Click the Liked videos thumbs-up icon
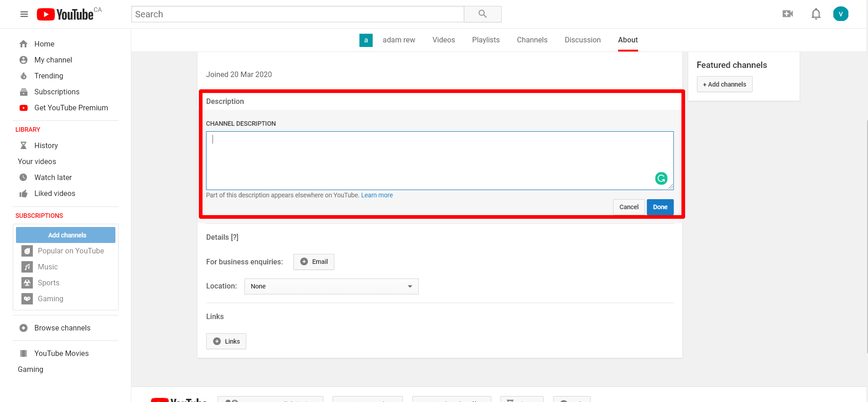Viewport: 868px width, 402px height. [24, 193]
